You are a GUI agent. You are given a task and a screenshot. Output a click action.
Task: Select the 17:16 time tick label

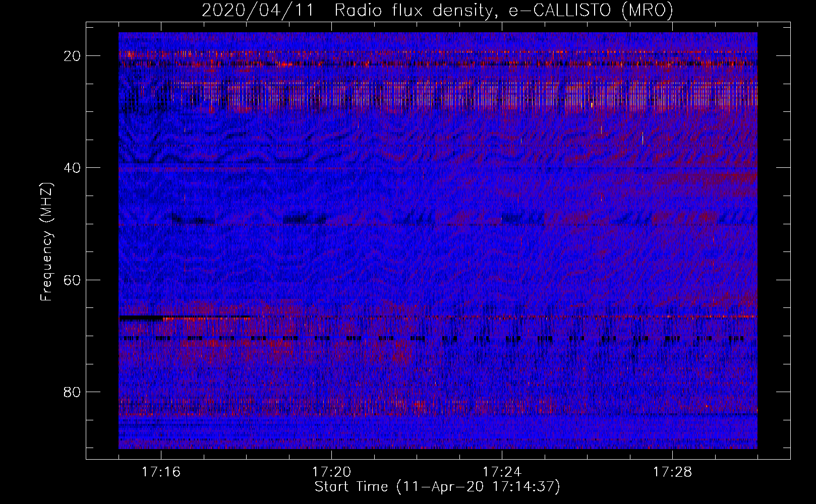click(161, 472)
